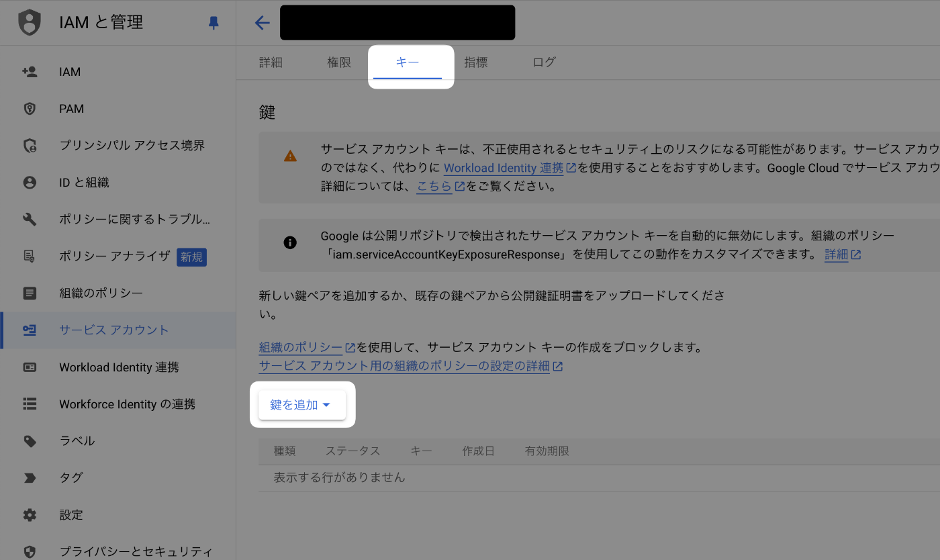Open the 詳細 link in info banner

pyautogui.click(x=837, y=255)
